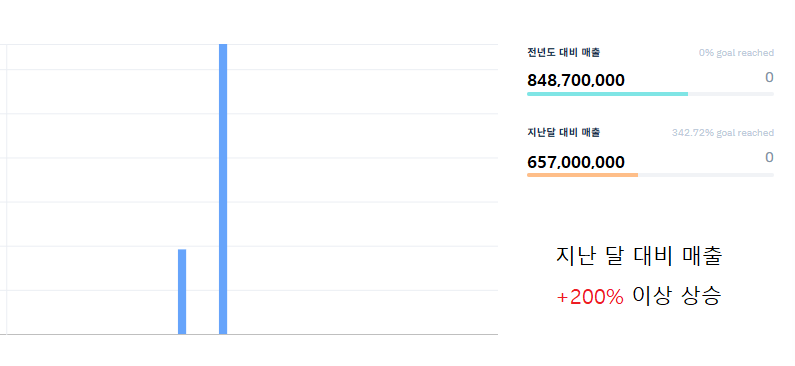
Task: Click the 657,000,000 revenue figure
Action: pos(576,162)
